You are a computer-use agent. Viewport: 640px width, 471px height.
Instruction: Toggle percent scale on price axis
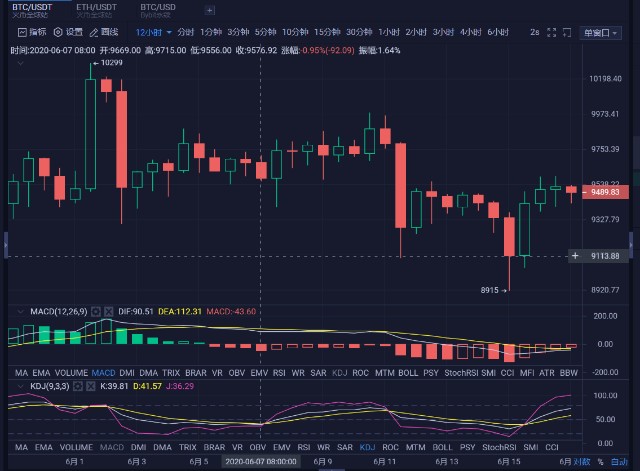click(x=600, y=463)
